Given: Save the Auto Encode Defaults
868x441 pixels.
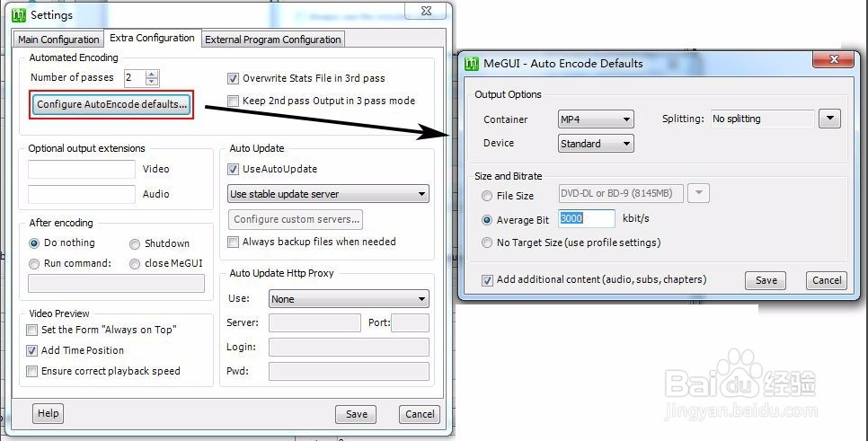Looking at the screenshot, I should pyautogui.click(x=766, y=280).
